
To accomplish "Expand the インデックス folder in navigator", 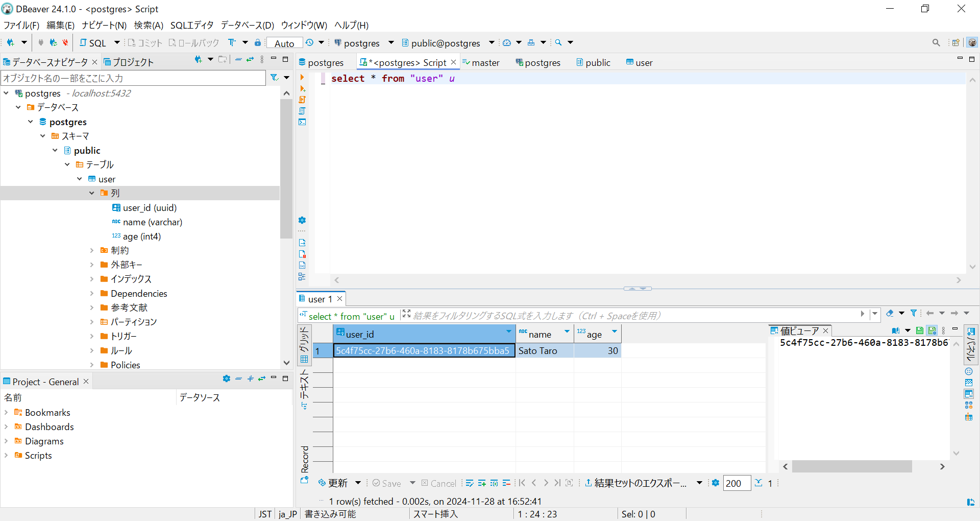I will pos(92,279).
